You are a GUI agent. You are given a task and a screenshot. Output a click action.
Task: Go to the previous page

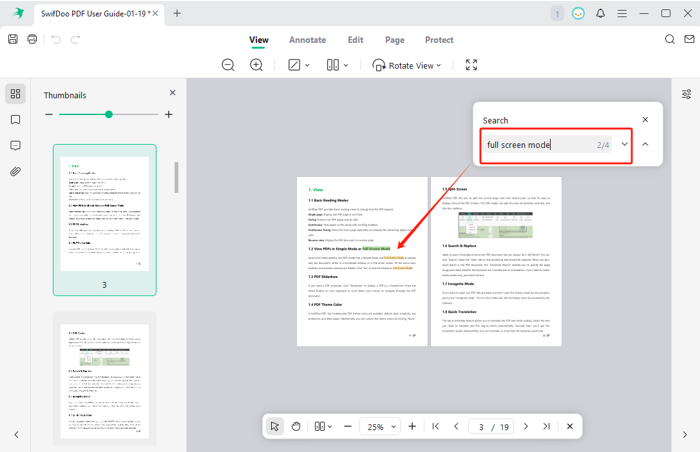click(x=456, y=427)
